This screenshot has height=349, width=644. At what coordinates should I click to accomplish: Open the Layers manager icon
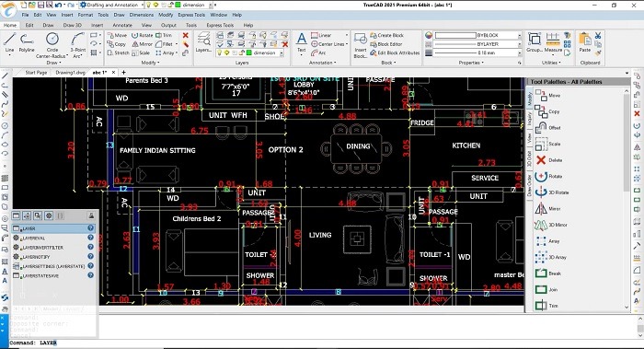pos(203,42)
